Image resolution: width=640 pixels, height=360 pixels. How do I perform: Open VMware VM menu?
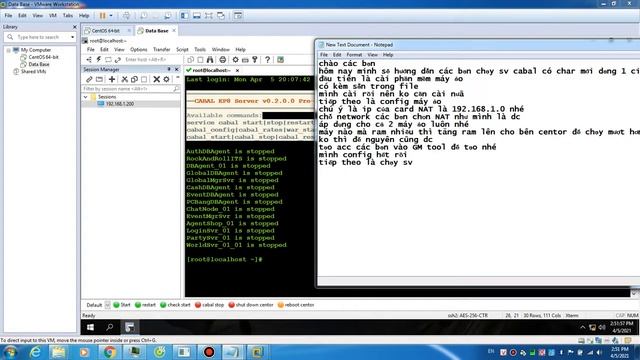point(53,16)
